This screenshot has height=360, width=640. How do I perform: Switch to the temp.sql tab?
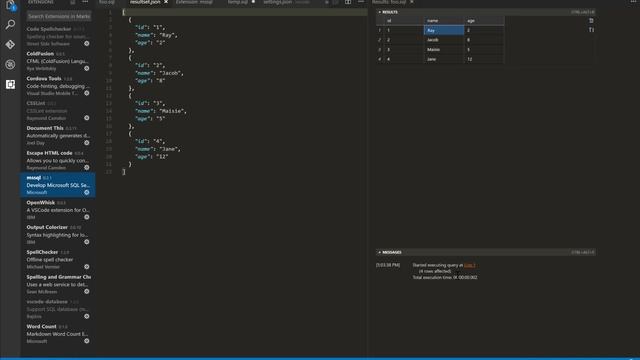tap(238, 2)
